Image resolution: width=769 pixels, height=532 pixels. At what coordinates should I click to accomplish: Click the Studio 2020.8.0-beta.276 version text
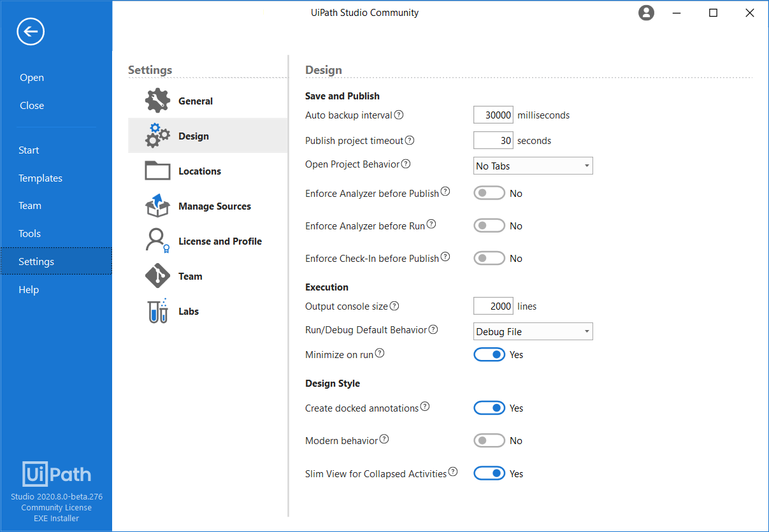pos(57,497)
